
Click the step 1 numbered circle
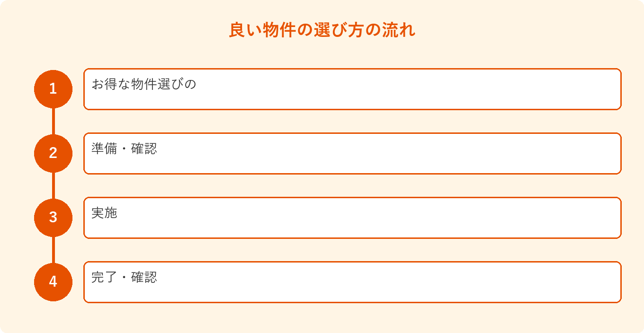53,89
